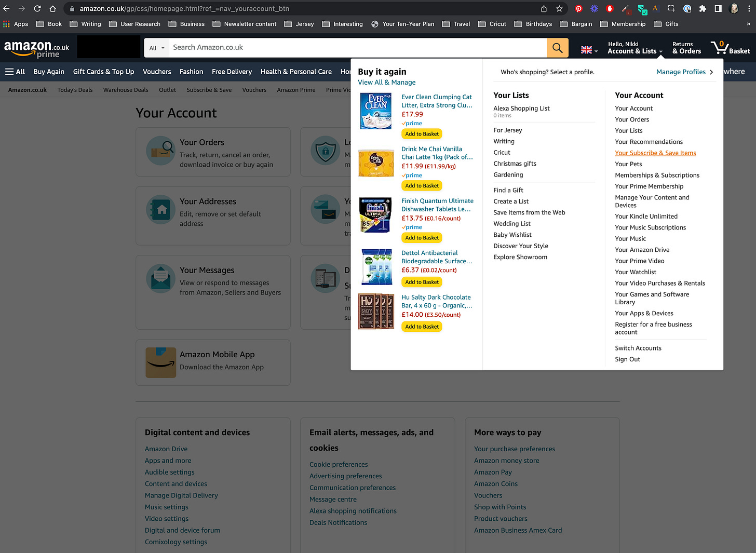
Task: Select Vouchers in the navigation bar
Action: pos(157,72)
